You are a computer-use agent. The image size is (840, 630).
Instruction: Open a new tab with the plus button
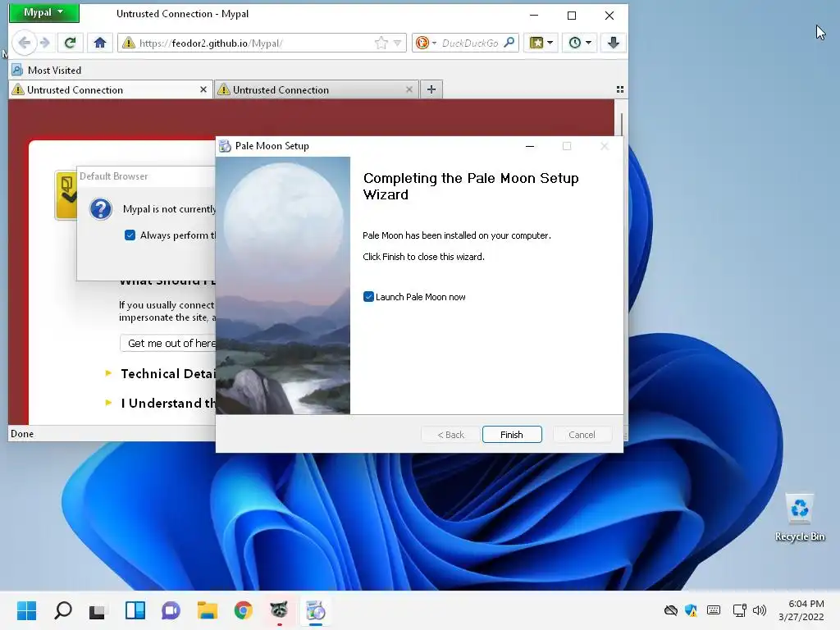click(x=431, y=89)
